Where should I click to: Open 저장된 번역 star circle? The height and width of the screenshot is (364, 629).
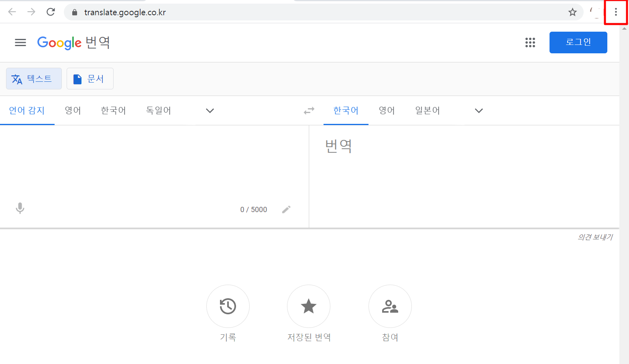(x=309, y=306)
